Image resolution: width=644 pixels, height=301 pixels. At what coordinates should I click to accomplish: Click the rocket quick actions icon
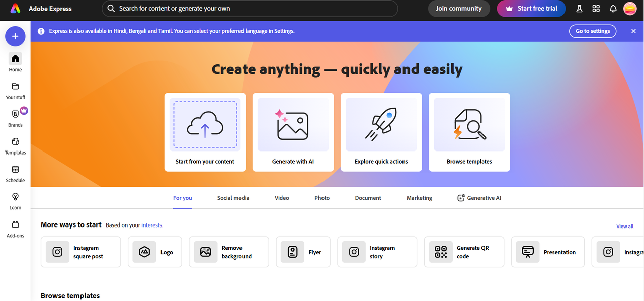381,124
